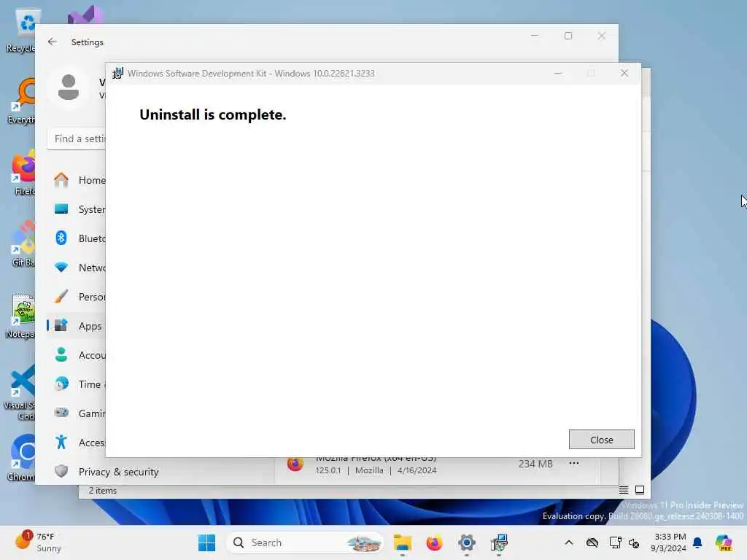Click the Settings user avatar picture

point(69,87)
